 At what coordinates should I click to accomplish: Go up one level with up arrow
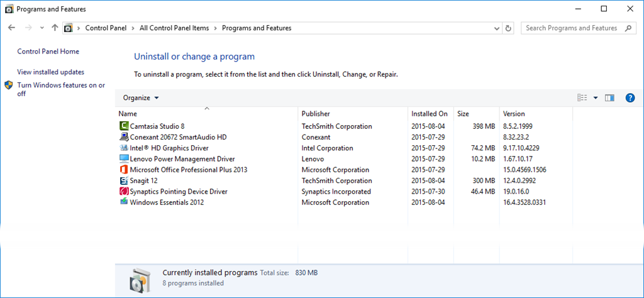tap(55, 28)
